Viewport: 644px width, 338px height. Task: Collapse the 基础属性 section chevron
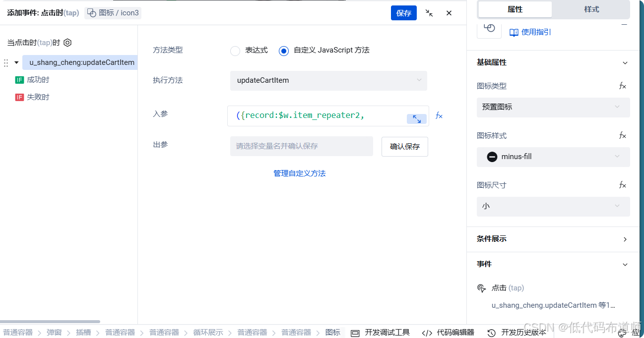tap(625, 63)
